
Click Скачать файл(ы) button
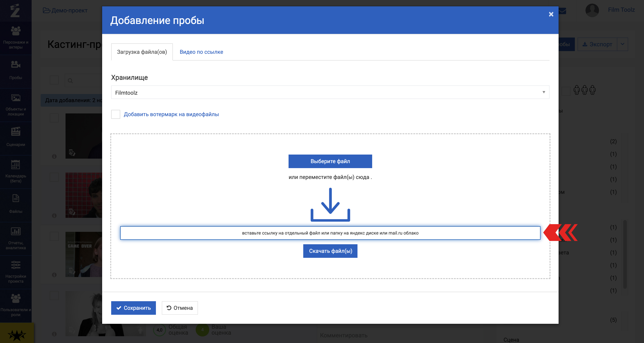click(330, 251)
